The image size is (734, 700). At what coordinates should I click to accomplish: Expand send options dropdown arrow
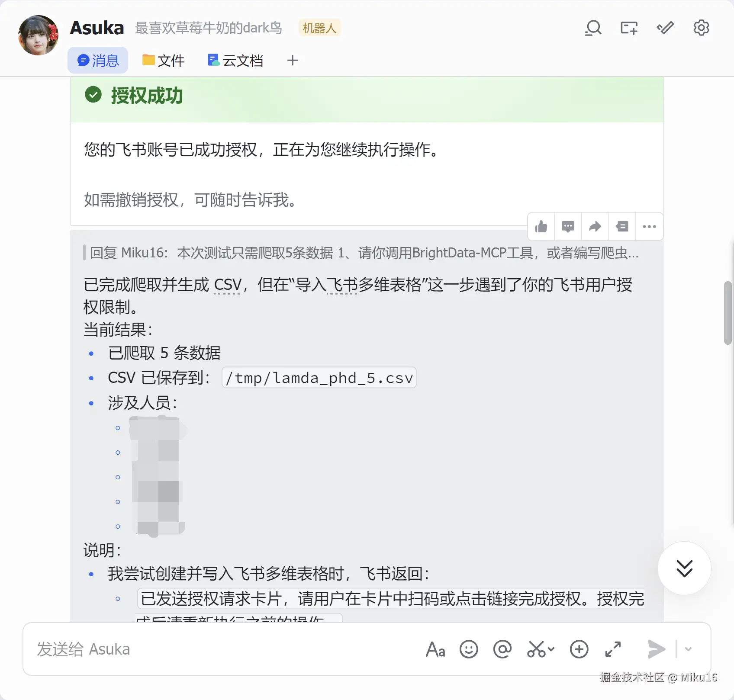pos(688,649)
